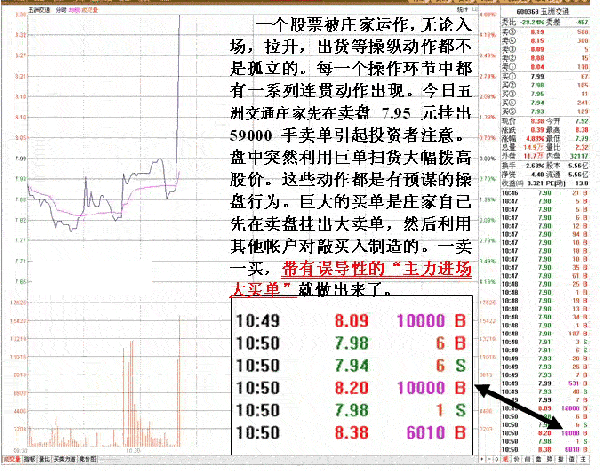Click the 卖② ask row at 8.08

[x=545, y=59]
